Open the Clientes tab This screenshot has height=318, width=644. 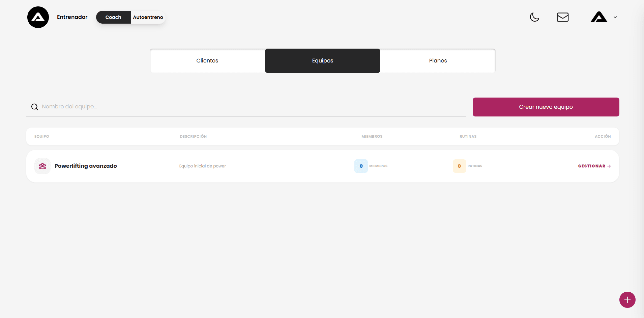[207, 61]
